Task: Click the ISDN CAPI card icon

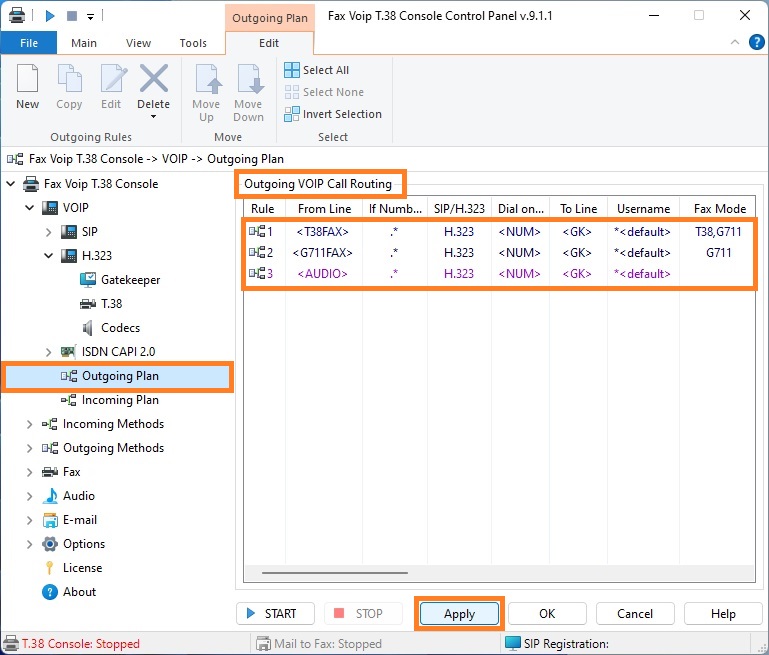Action: click(68, 352)
